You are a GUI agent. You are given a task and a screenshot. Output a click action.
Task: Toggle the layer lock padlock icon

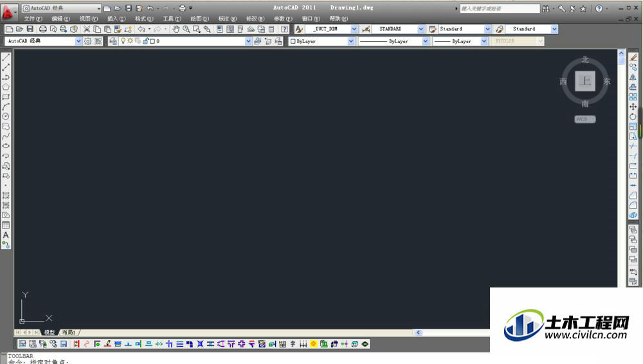[x=145, y=41]
